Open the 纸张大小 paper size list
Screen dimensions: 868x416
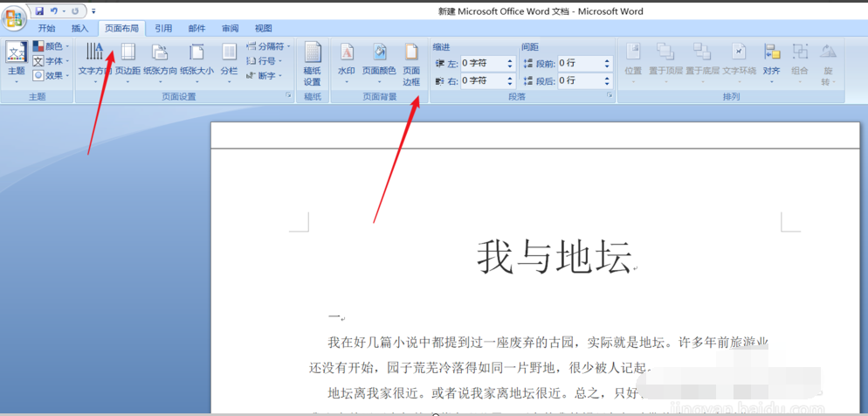196,63
